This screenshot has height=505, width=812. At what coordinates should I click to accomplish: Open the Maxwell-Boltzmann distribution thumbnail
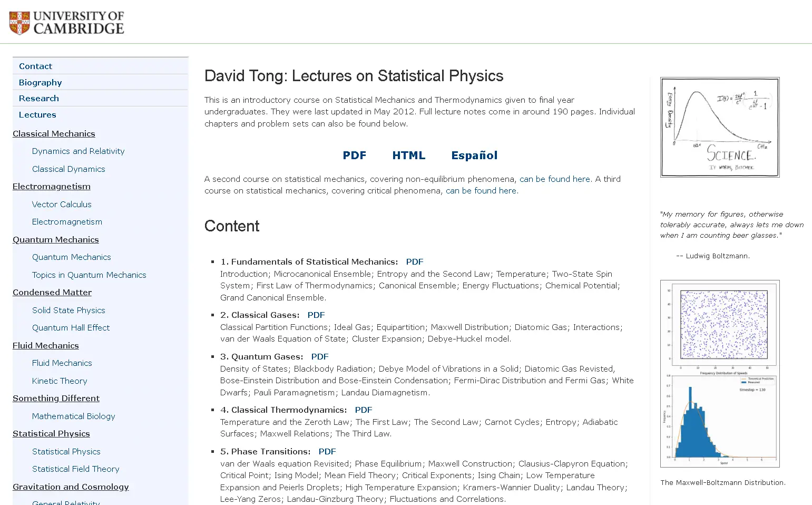click(719, 373)
